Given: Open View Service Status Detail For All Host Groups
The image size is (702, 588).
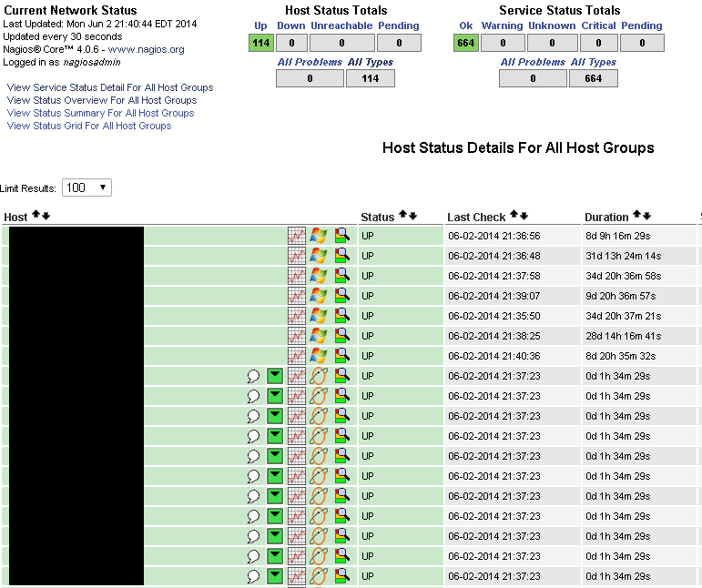Looking at the screenshot, I should pyautogui.click(x=109, y=87).
